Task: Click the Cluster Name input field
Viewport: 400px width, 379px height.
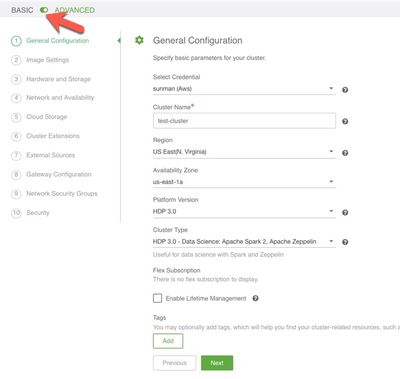Action: click(244, 121)
